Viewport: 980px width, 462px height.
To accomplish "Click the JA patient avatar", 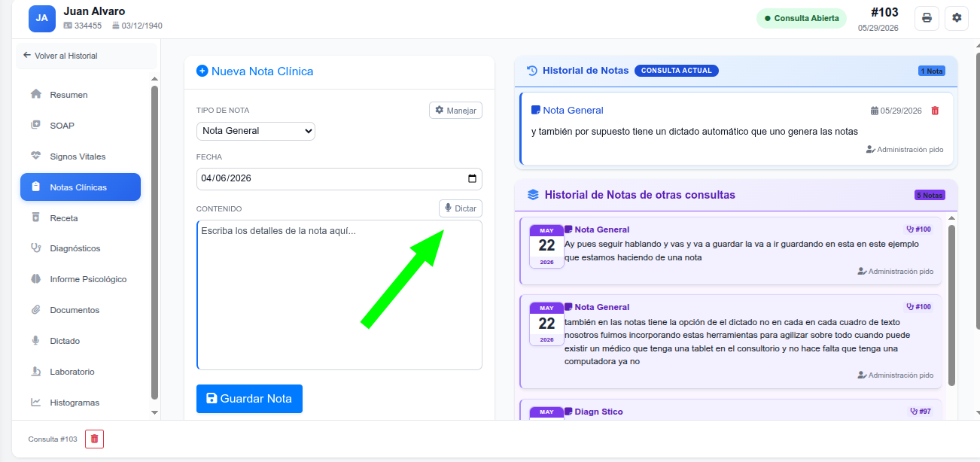I will (x=42, y=18).
